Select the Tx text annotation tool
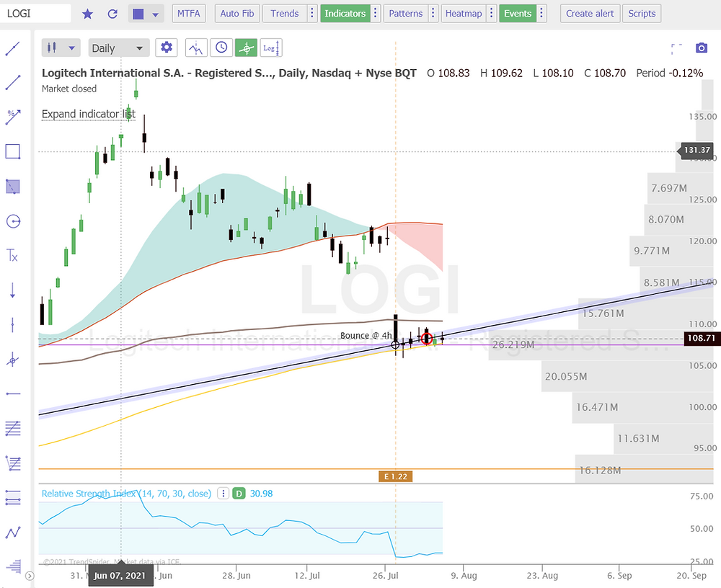This screenshot has height=588, width=721. [x=13, y=256]
